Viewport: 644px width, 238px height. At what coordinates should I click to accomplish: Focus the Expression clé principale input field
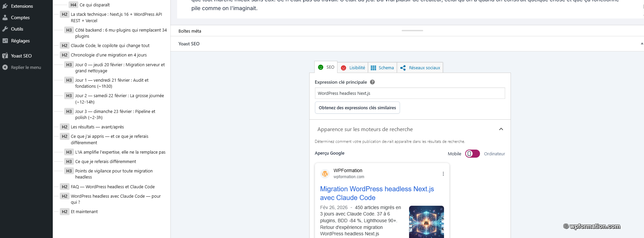410,93
